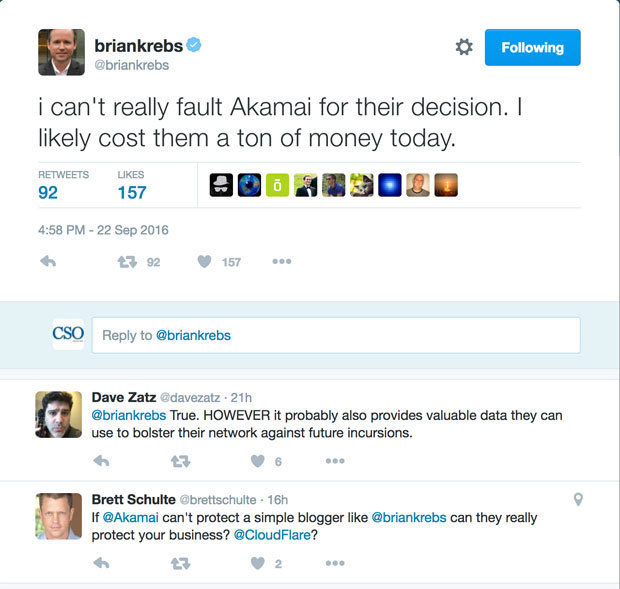620x589 pixels.
Task: Open the gear settings dropdown
Action: coord(464,47)
